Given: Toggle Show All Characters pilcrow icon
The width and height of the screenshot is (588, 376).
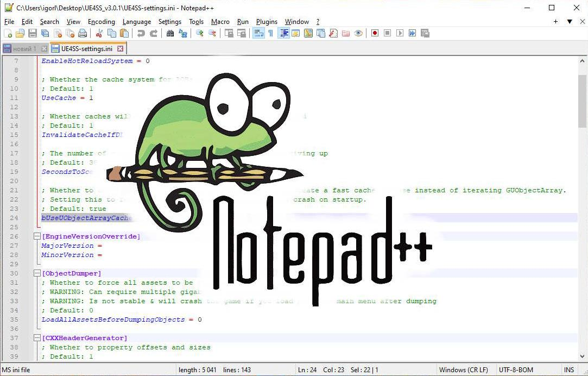Looking at the screenshot, I should (271, 33).
